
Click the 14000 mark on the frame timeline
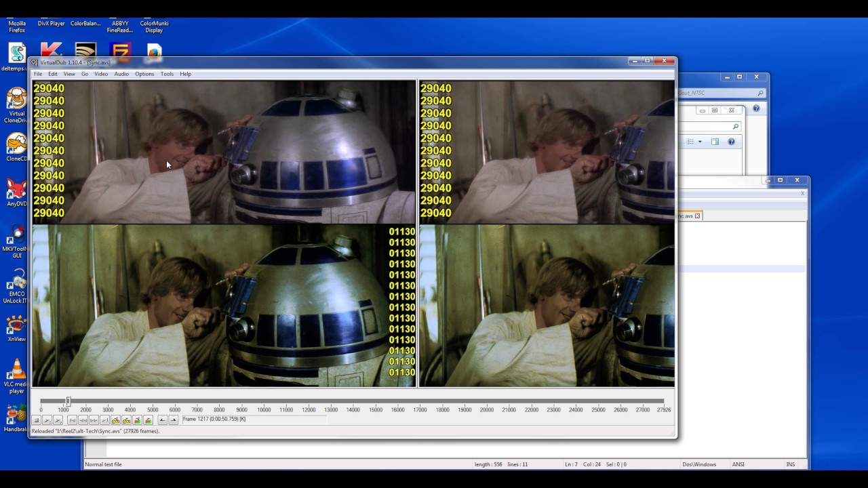coord(353,410)
